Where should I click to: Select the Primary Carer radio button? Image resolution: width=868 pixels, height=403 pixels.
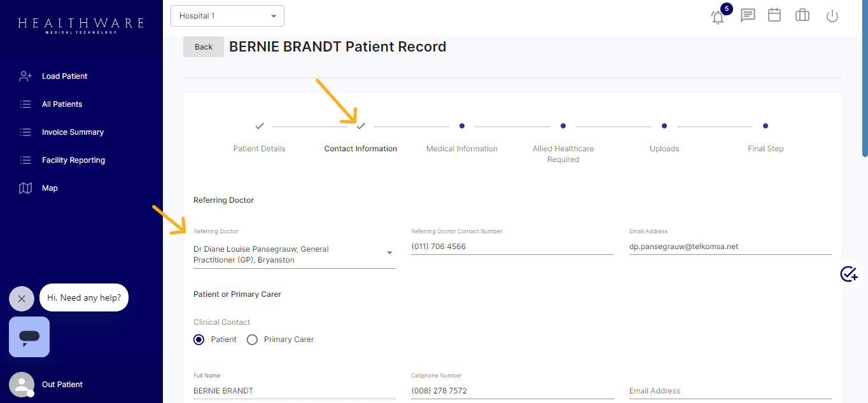pos(252,339)
